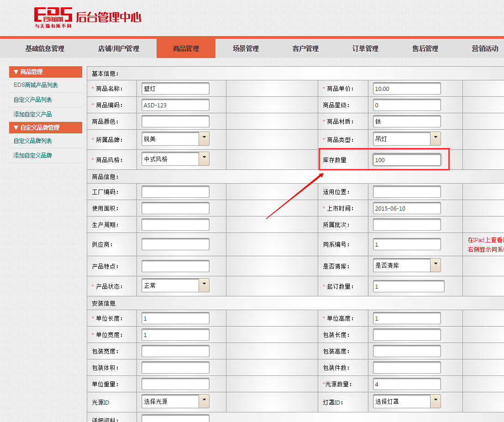Screen dimensions: 504x422
Task: Click the 商品名称 input field
Action: click(x=175, y=89)
